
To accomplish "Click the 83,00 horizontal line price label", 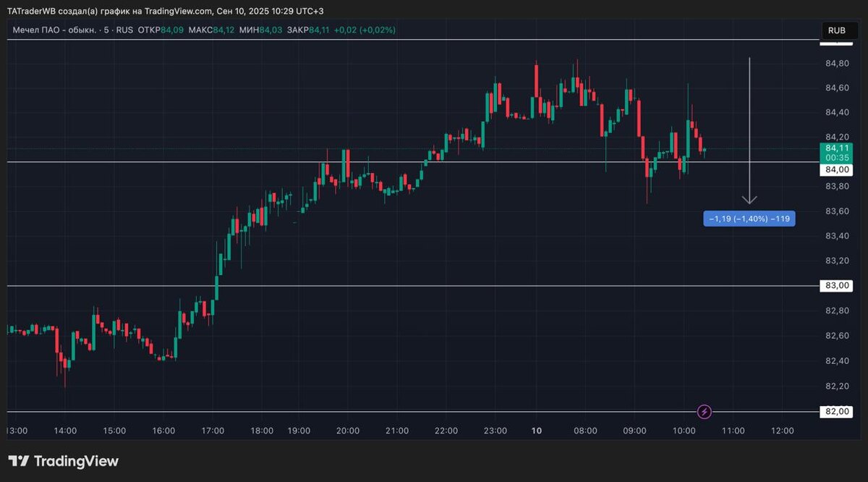I will (837, 286).
